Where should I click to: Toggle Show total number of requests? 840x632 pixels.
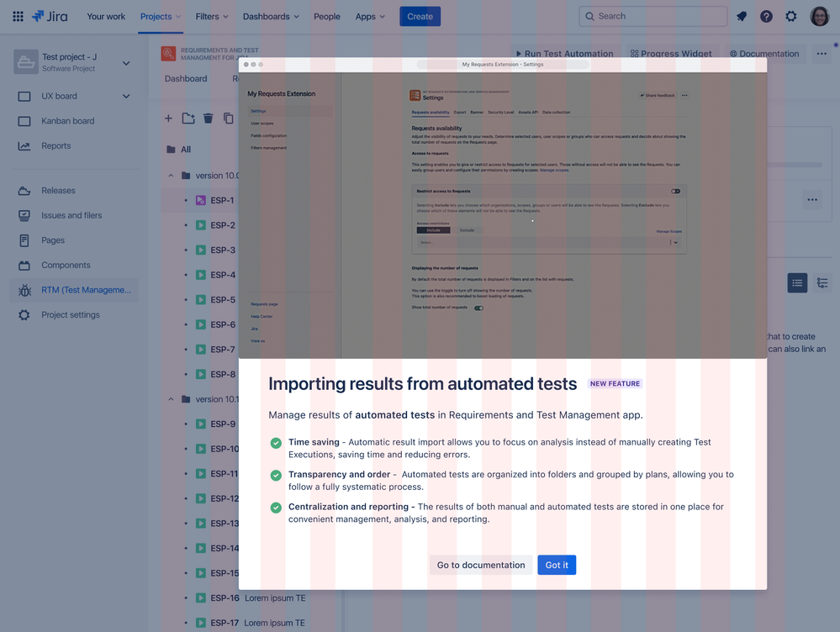pos(479,308)
